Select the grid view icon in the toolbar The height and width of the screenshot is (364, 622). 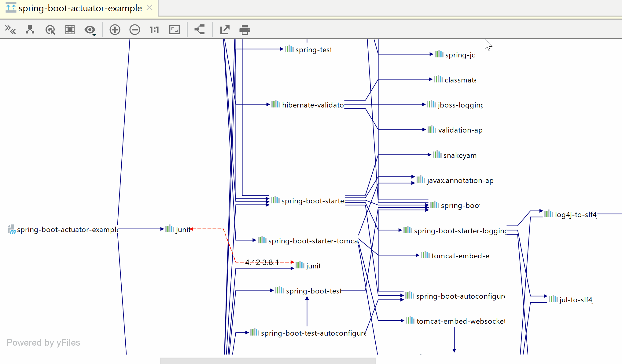pos(70,30)
